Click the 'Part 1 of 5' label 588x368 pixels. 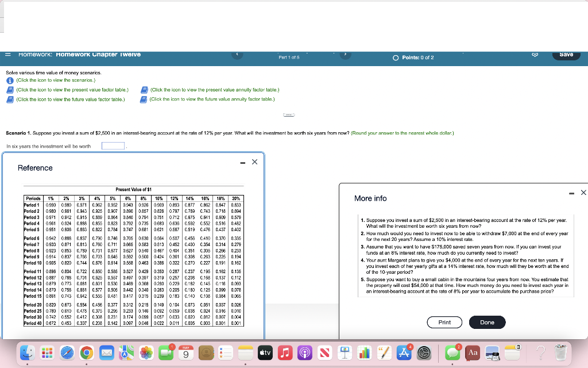[x=289, y=57]
